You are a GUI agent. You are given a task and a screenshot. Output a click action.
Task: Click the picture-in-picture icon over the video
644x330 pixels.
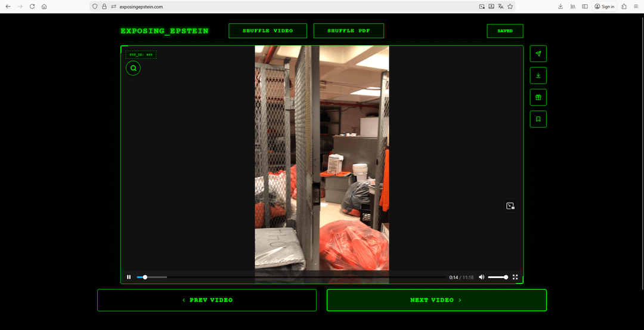510,206
